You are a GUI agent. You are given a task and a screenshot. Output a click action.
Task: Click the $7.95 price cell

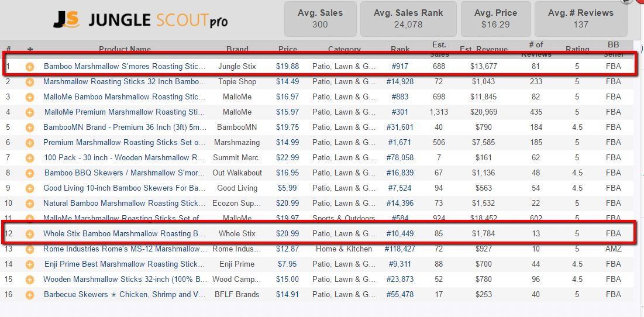click(288, 264)
